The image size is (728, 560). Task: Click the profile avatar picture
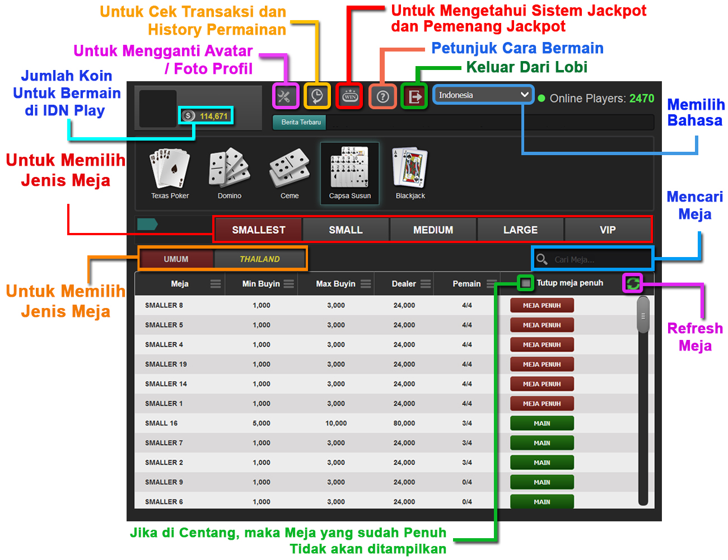tap(158, 109)
